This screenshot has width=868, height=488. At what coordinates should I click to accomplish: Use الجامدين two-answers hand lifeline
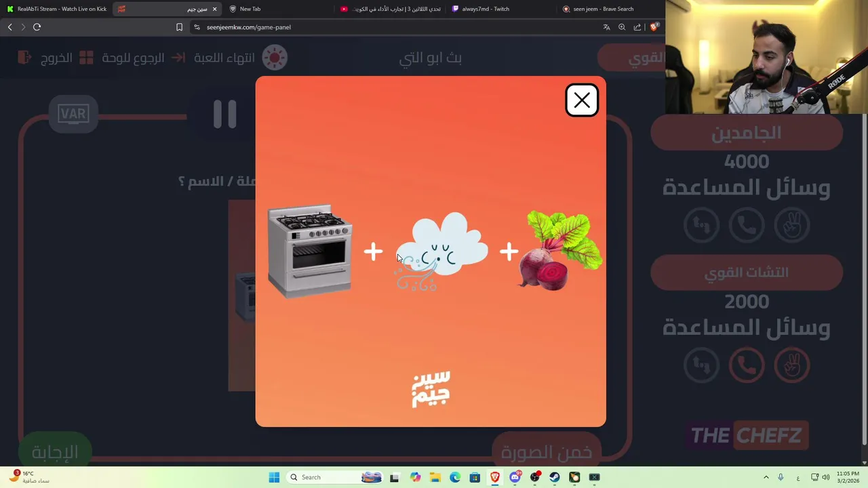point(792,224)
